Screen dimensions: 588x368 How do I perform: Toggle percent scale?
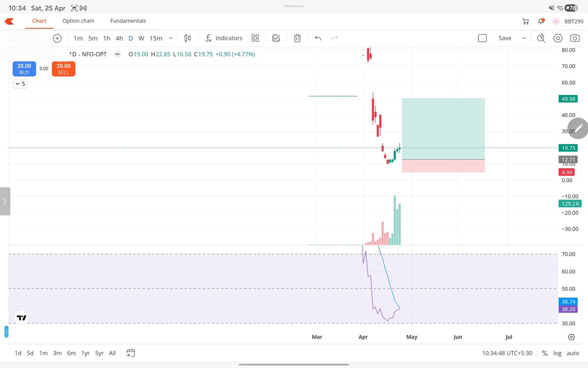tap(545, 353)
